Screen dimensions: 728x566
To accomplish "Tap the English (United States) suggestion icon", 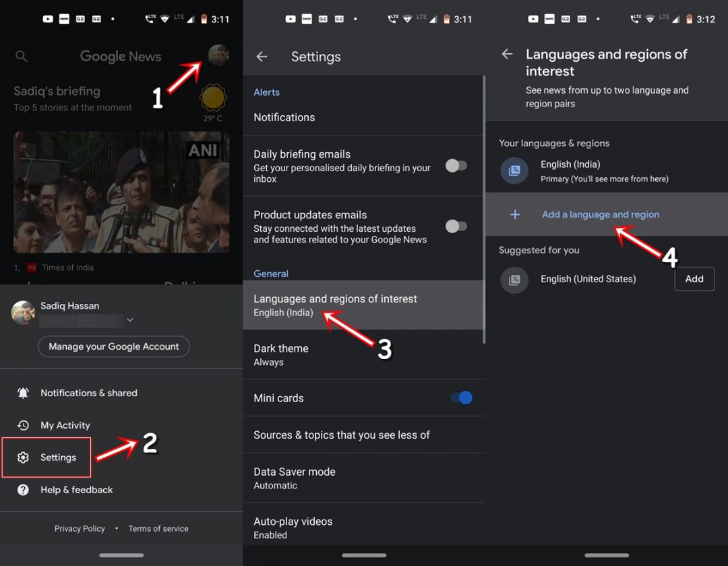I will click(514, 280).
